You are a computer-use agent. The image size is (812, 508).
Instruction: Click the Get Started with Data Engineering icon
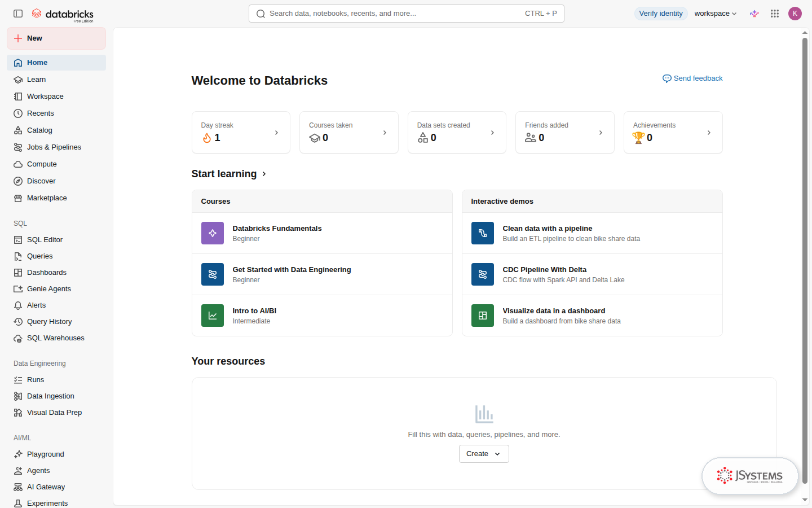[x=213, y=274]
